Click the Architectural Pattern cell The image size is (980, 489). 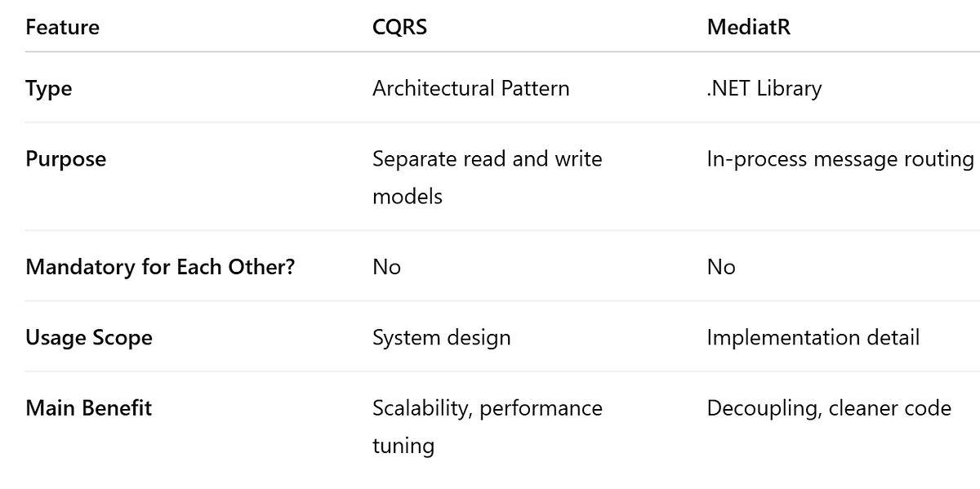(470, 88)
